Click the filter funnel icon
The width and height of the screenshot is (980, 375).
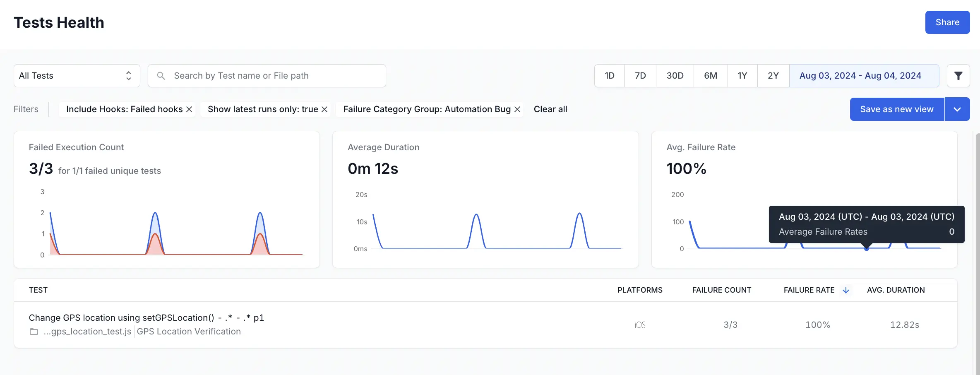pyautogui.click(x=958, y=76)
